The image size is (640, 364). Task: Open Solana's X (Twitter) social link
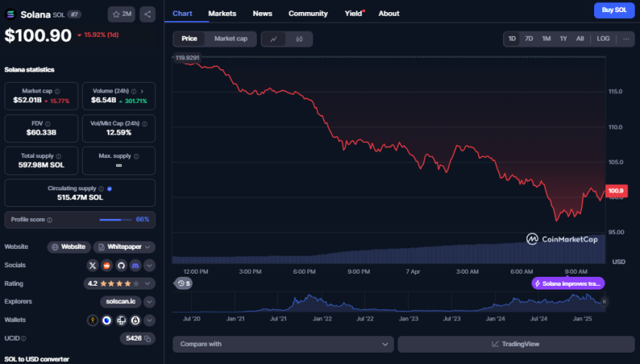click(x=93, y=265)
